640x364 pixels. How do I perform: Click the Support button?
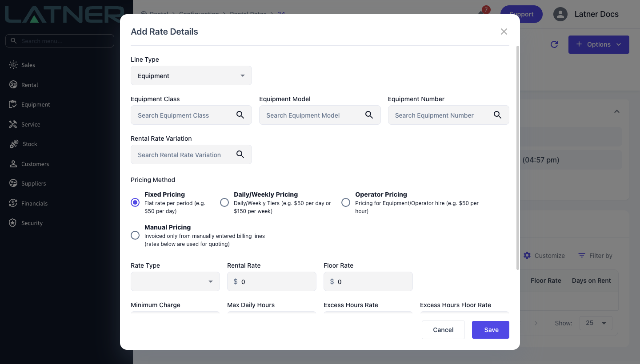pyautogui.click(x=521, y=14)
